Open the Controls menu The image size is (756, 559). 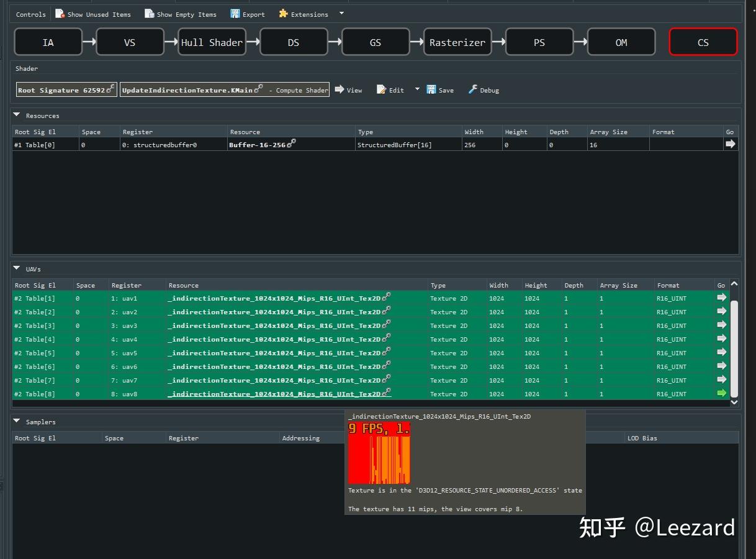30,14
